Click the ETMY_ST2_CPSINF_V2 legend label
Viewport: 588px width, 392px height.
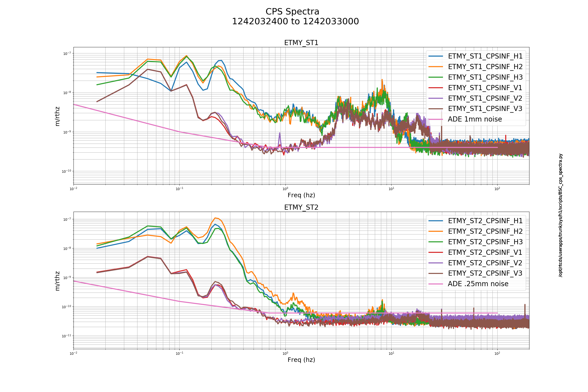[485, 263]
